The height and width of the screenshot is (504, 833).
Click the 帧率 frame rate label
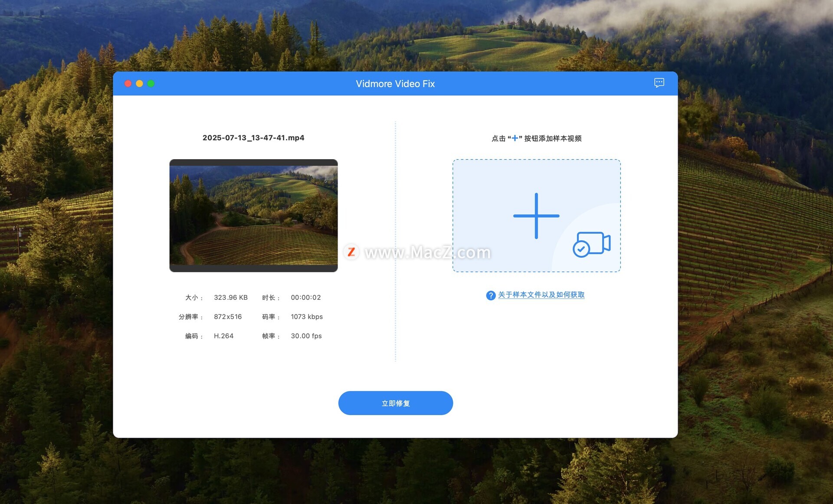[x=271, y=336]
